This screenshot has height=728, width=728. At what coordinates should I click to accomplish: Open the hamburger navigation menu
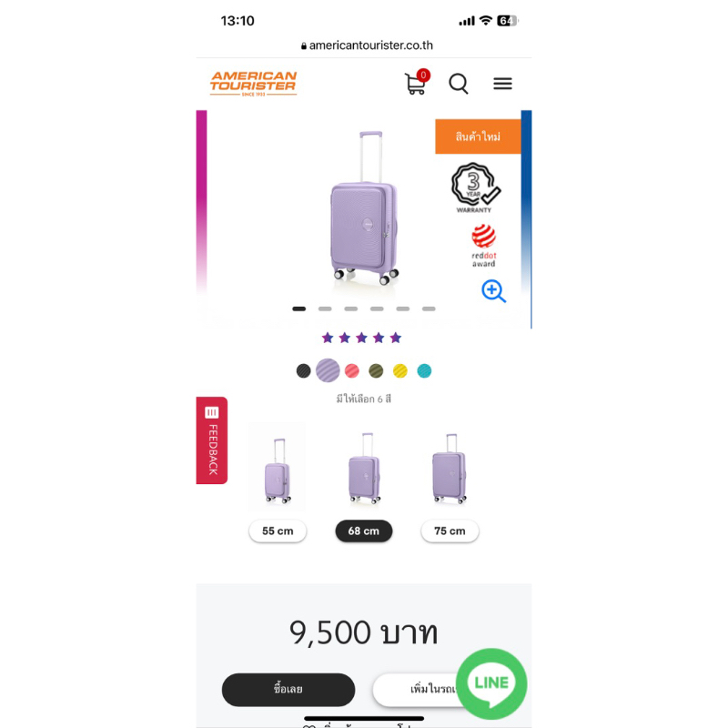pyautogui.click(x=502, y=83)
